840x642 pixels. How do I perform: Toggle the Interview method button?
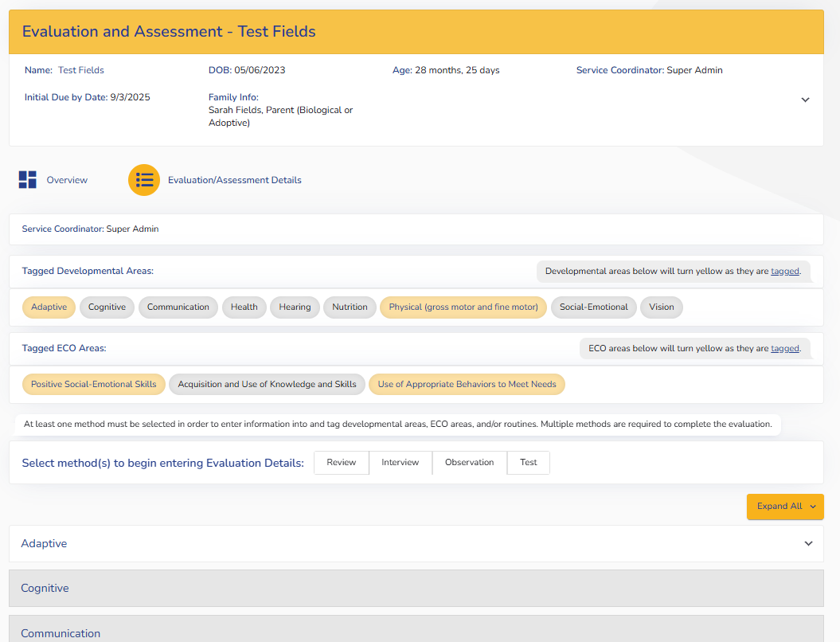400,463
